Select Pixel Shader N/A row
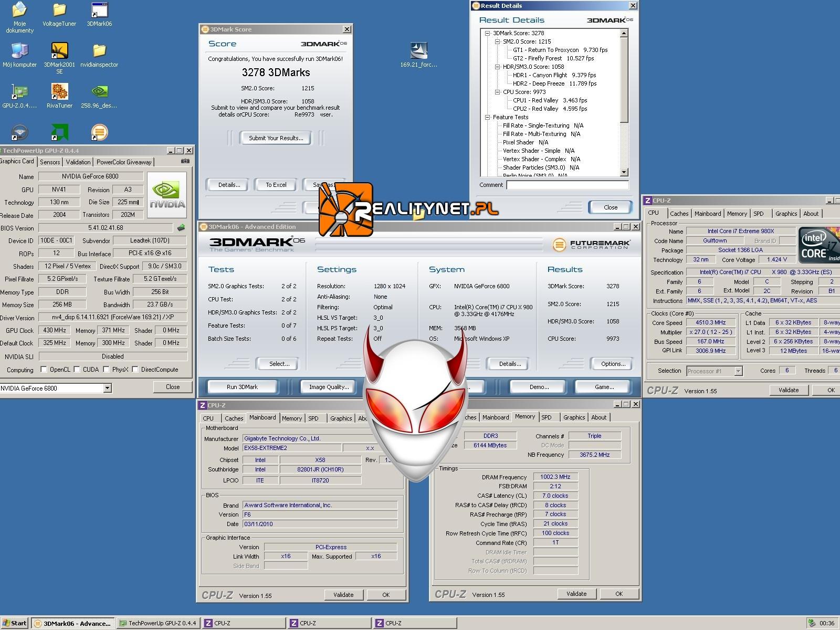This screenshot has width=840, height=630. (x=525, y=142)
